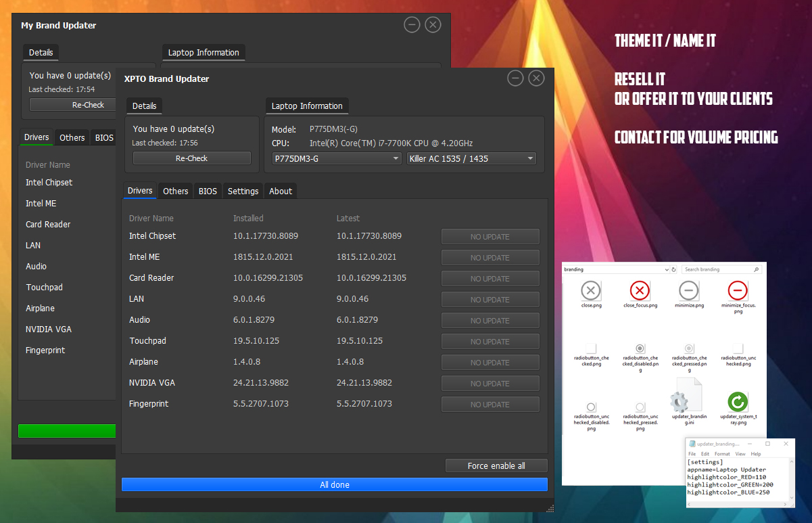
Task: Select the minimize.png file icon
Action: tap(688, 291)
